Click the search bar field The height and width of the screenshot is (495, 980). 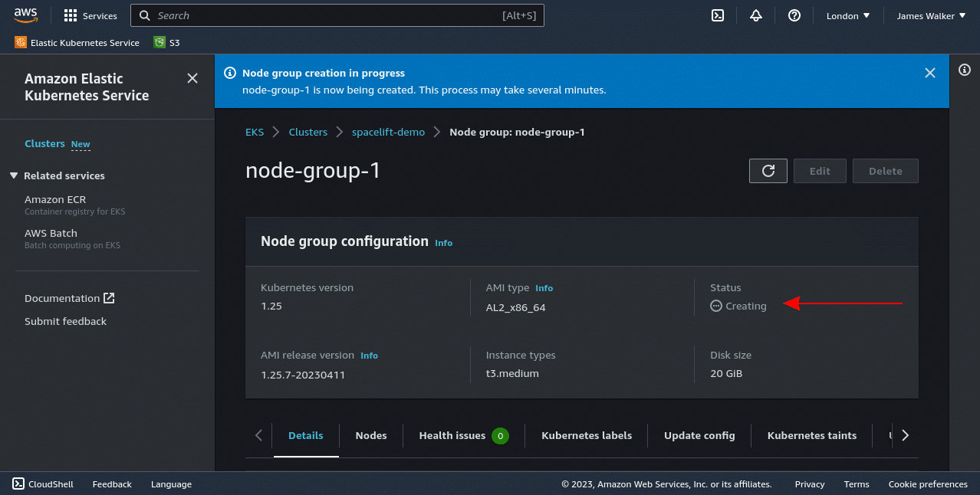[x=337, y=15]
